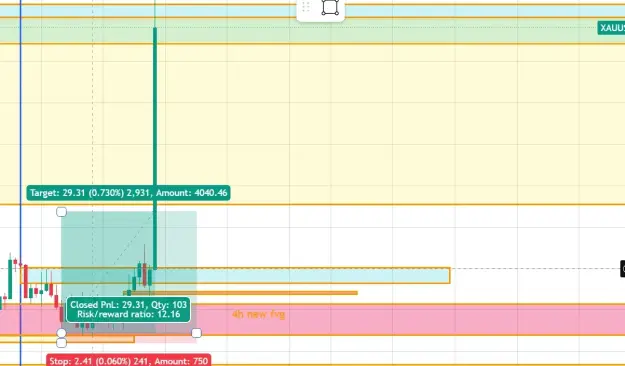Click the position's left entry-level handle
625x366 pixels.
[61, 333]
